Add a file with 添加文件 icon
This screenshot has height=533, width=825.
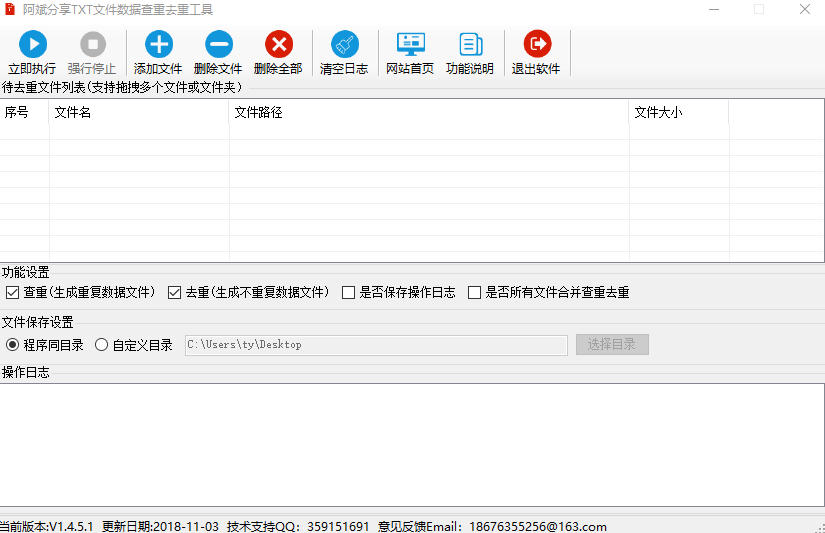click(x=158, y=44)
